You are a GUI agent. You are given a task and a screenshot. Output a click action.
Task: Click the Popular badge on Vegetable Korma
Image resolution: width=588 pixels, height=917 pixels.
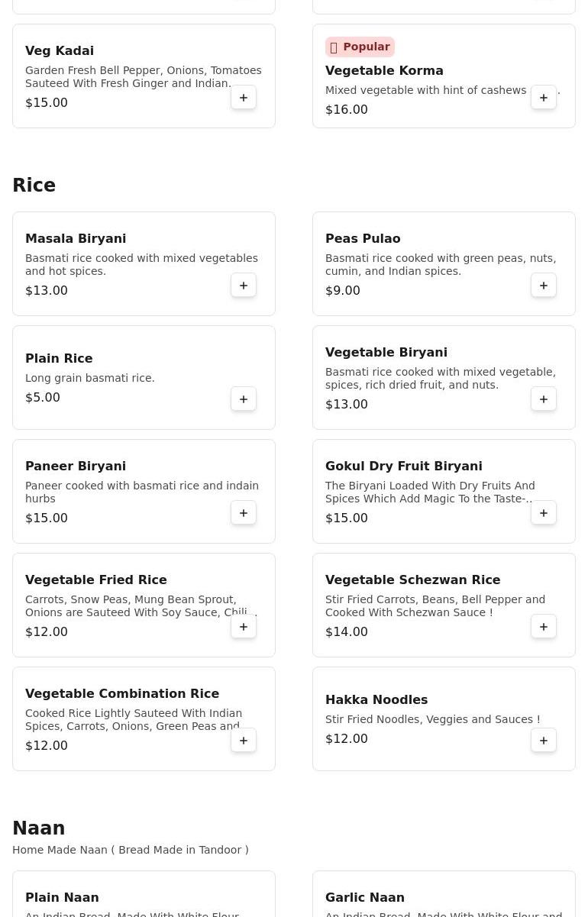click(360, 47)
